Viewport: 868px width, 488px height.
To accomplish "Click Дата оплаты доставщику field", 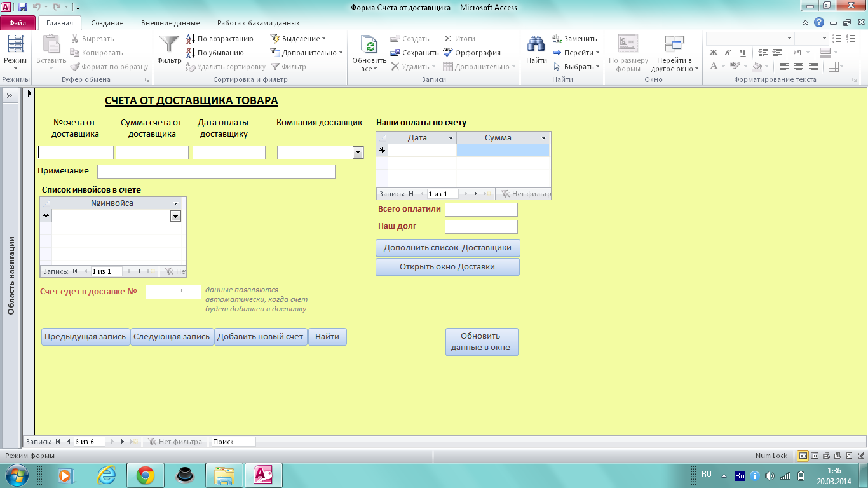I will [x=229, y=152].
